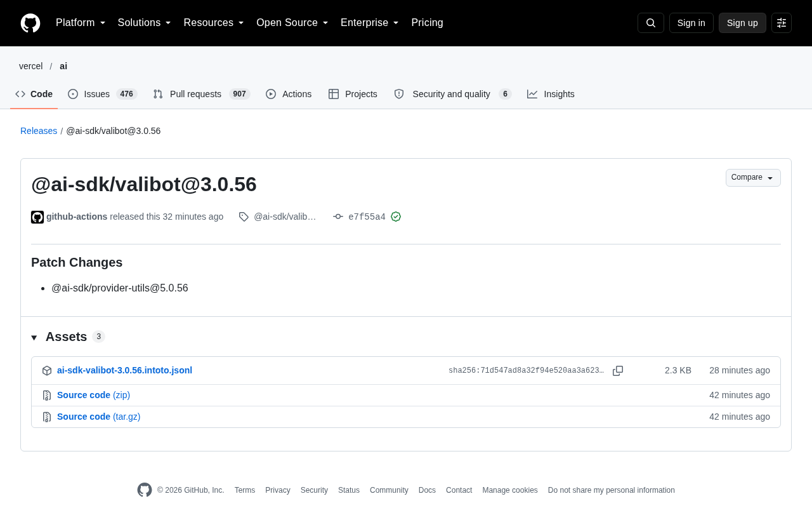Image resolution: width=812 pixels, height=508 pixels.
Task: Open the Pricing page
Action: tap(427, 23)
